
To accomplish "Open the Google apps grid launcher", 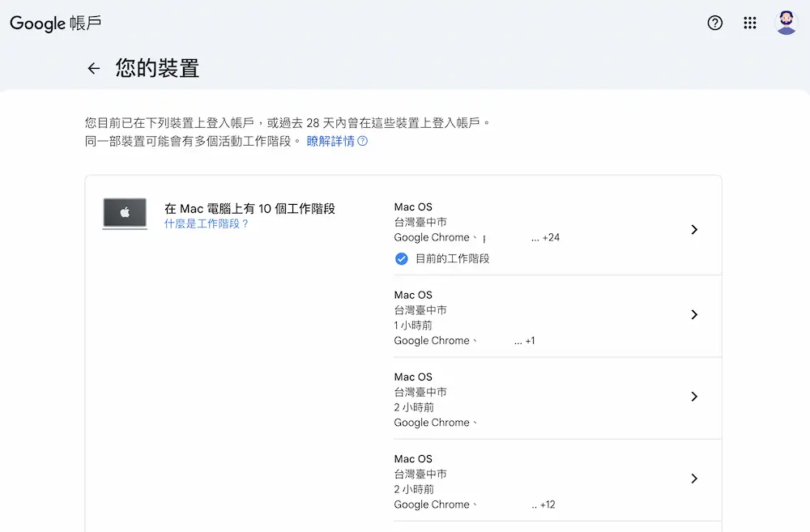I will pyautogui.click(x=750, y=23).
